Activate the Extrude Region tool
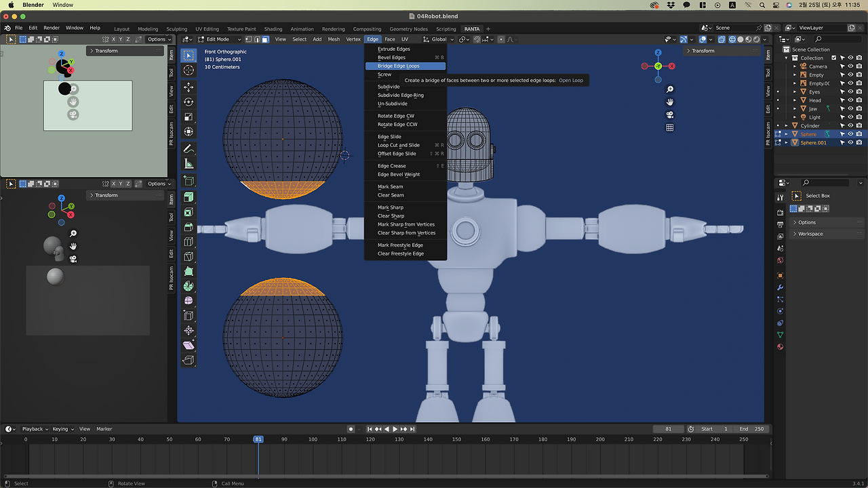The height and width of the screenshot is (488, 868). (189, 197)
